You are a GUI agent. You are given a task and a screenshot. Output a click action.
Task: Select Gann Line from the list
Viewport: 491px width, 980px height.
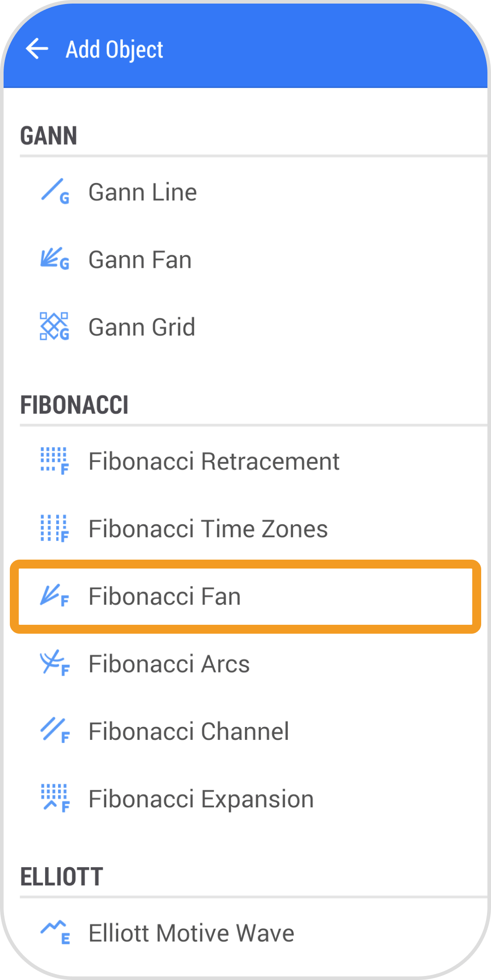coord(143,192)
